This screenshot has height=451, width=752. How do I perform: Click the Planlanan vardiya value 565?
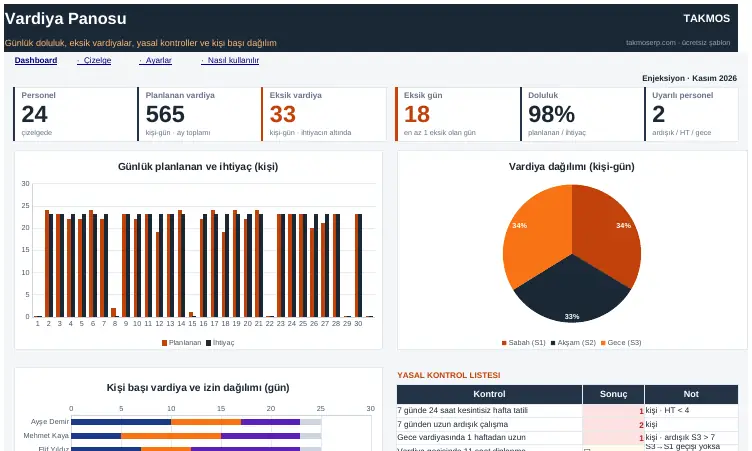[165, 114]
